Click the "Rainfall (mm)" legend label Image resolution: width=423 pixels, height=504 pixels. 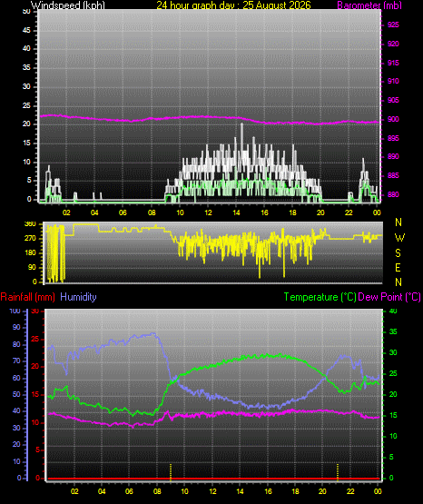pos(27,297)
